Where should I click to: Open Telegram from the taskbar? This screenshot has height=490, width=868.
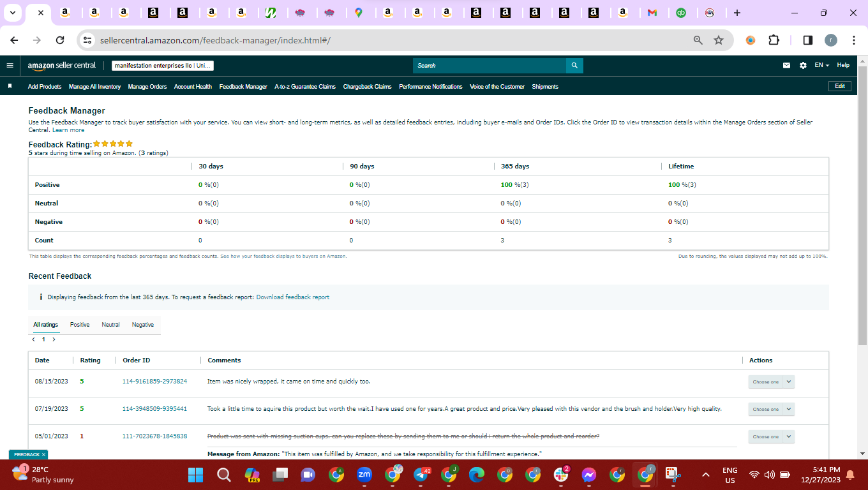coord(421,475)
